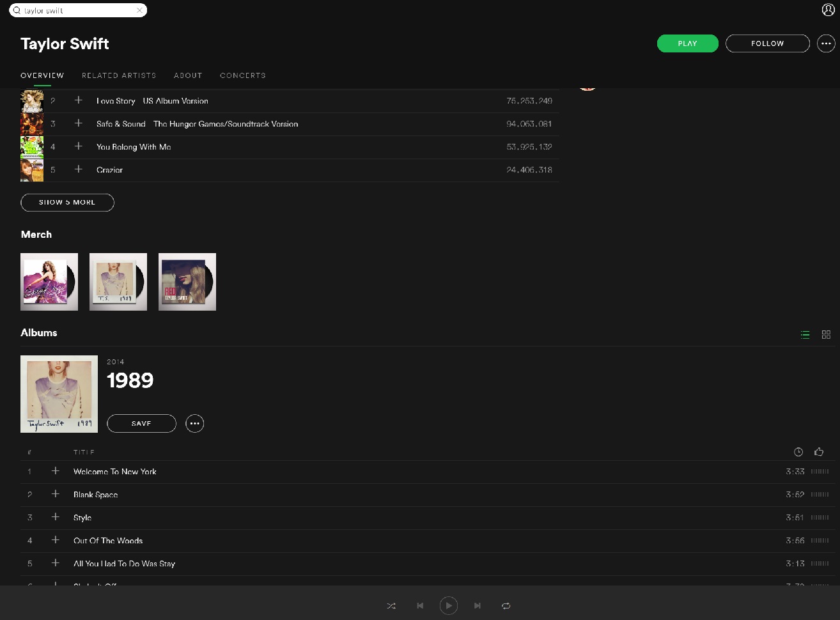
Task: Expand popular list with Show 5 More
Action: pos(67,202)
